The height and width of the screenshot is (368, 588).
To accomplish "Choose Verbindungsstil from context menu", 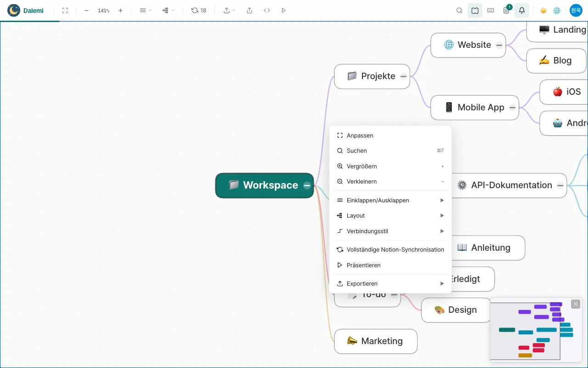I will [390, 231].
